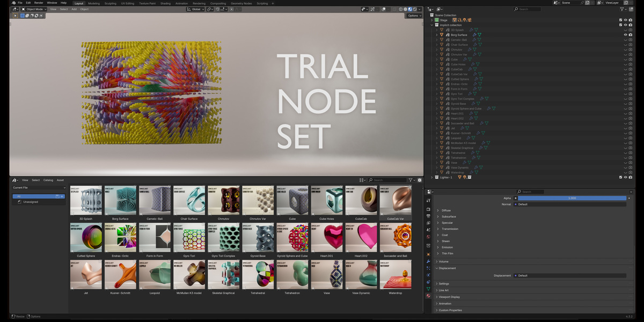
Task: Open the Render menu
Action: (x=39, y=3)
